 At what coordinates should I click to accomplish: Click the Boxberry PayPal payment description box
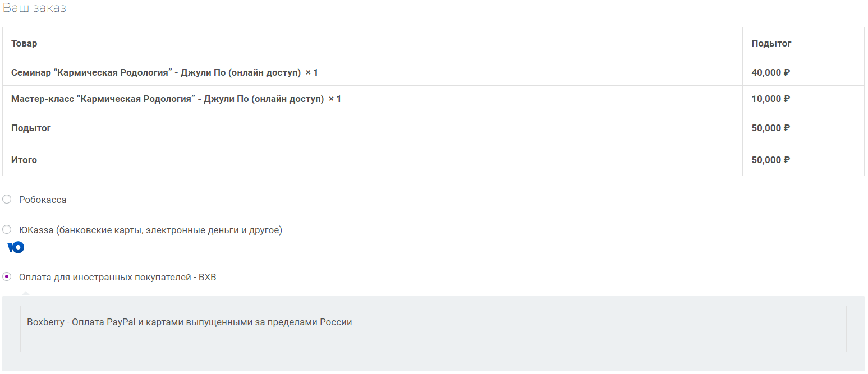[x=433, y=329]
